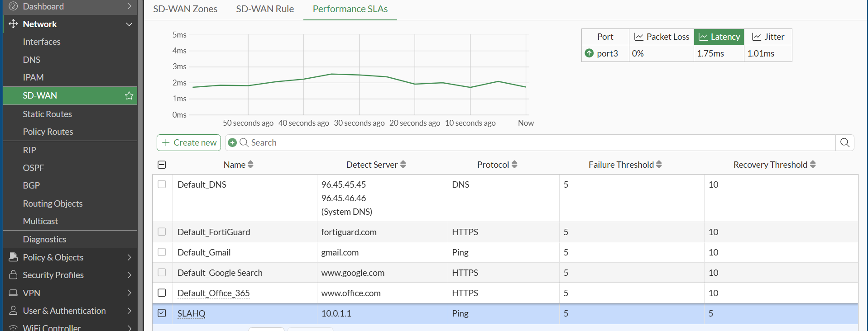Image resolution: width=868 pixels, height=331 pixels.
Task: Check the Default_DNS row checkbox
Action: (162, 184)
